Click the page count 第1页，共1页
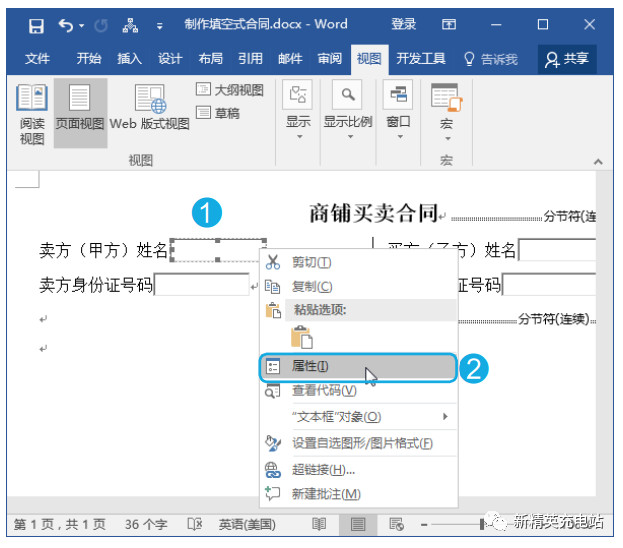623x548 pixels. click(60, 525)
